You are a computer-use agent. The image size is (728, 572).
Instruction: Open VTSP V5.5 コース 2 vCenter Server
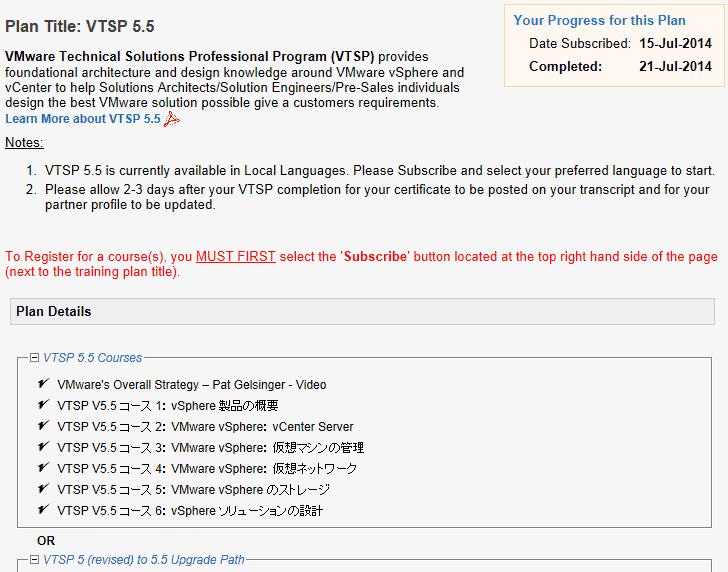205,427
